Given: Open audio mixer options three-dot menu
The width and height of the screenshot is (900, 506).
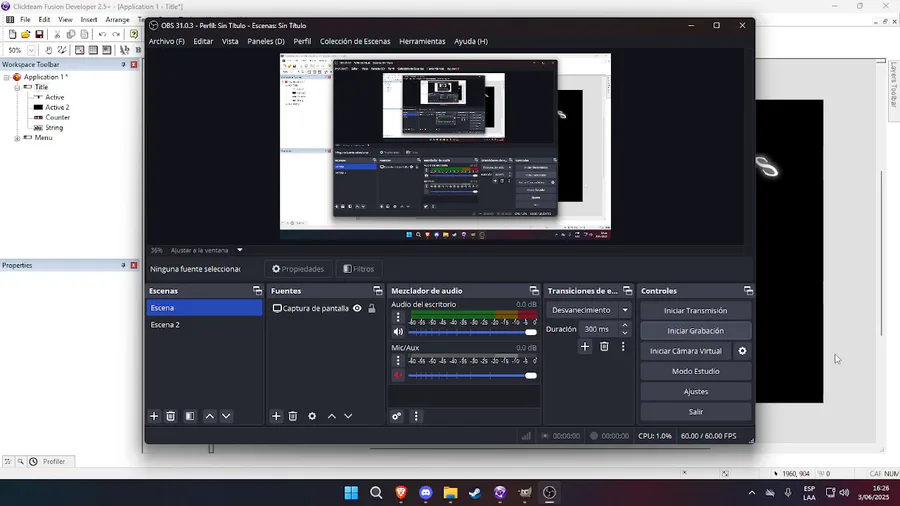Looking at the screenshot, I should 416,416.
